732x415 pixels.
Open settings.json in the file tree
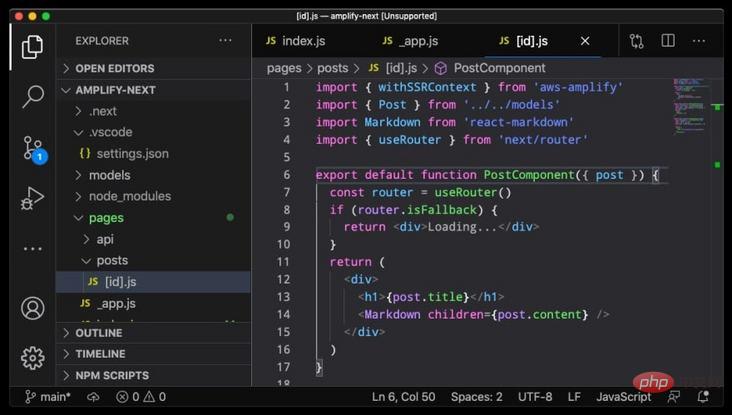coord(132,154)
